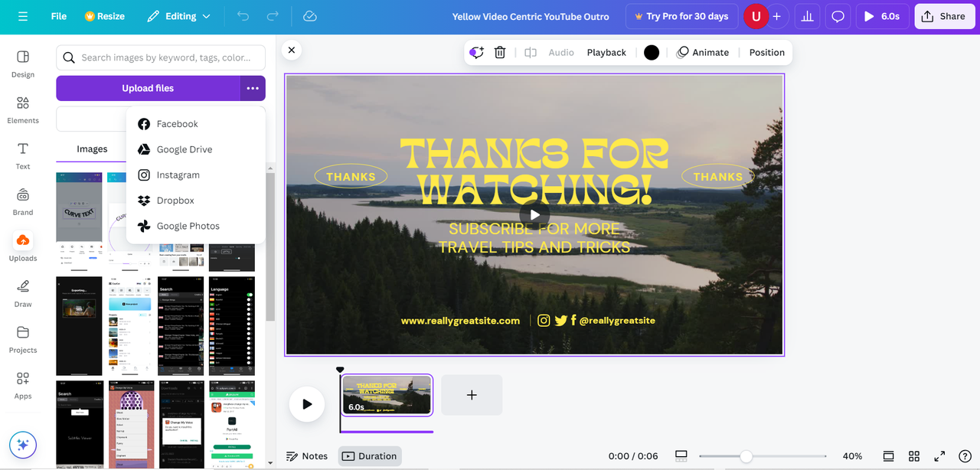
Task: Click the Resize button
Action: coord(105,16)
